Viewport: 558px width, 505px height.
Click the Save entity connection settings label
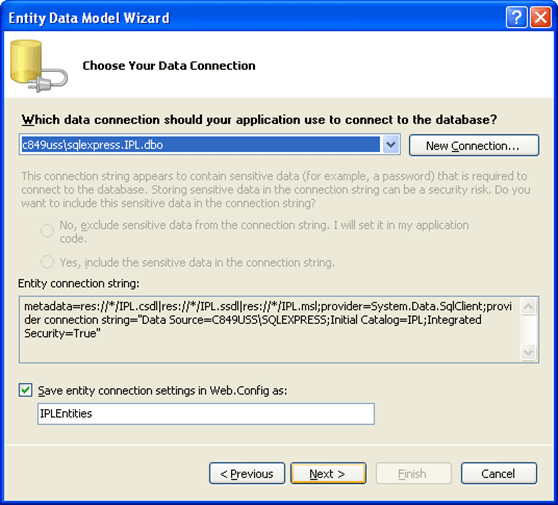pyautogui.click(x=162, y=391)
